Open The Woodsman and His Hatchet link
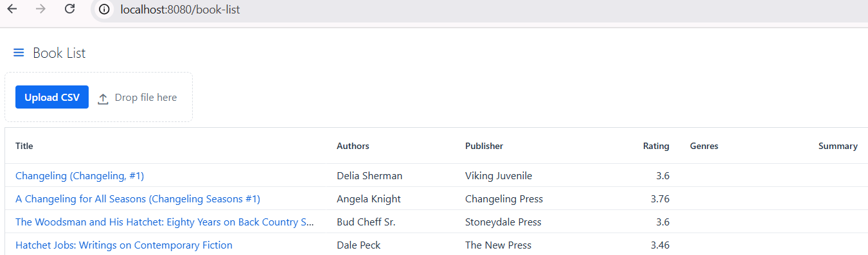 point(165,222)
